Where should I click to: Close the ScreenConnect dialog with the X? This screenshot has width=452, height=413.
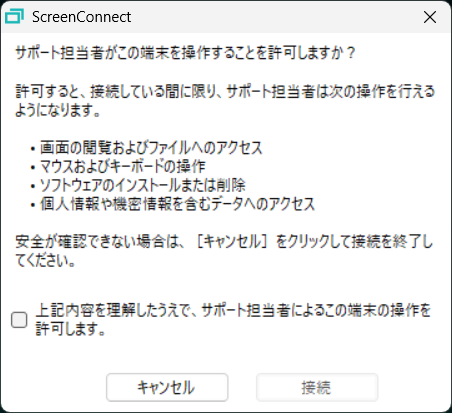(430, 17)
